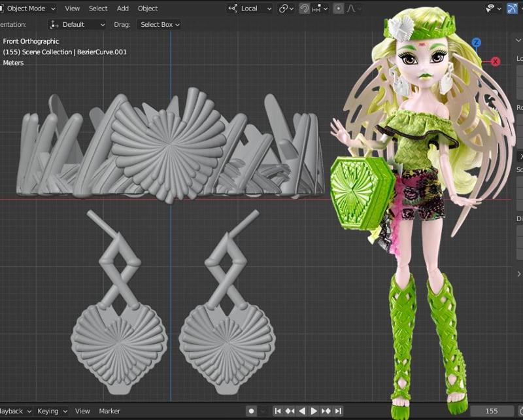The height and width of the screenshot is (420, 523).
Task: Click the proportional falloff curve icon
Action: coord(351,9)
